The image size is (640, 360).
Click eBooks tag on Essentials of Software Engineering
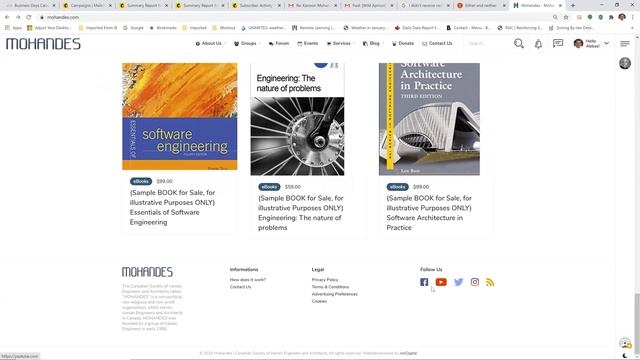click(141, 181)
